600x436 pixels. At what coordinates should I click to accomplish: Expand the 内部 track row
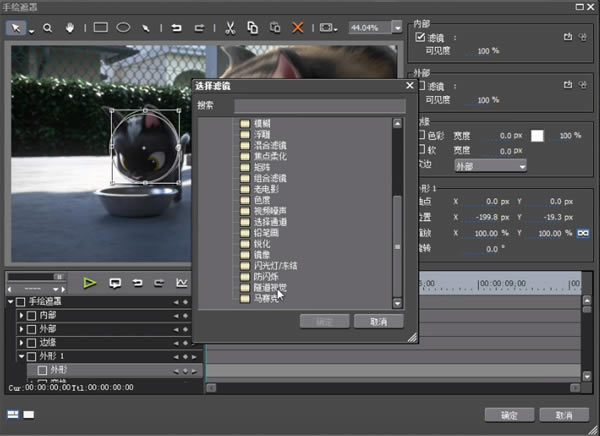21,315
